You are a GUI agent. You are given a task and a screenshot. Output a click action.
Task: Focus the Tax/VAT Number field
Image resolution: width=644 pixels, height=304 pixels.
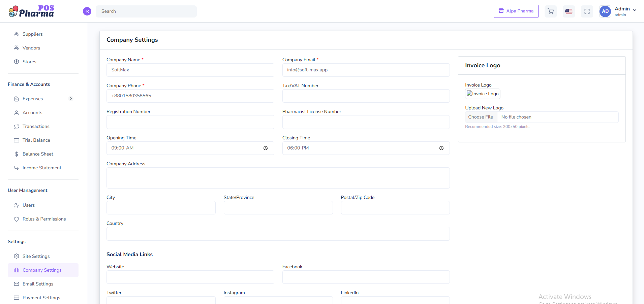click(366, 96)
